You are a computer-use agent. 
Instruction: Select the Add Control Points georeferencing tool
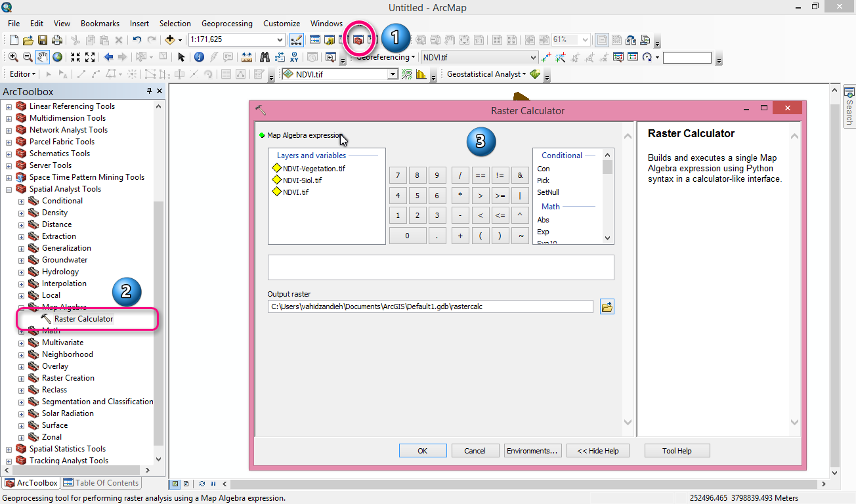546,57
